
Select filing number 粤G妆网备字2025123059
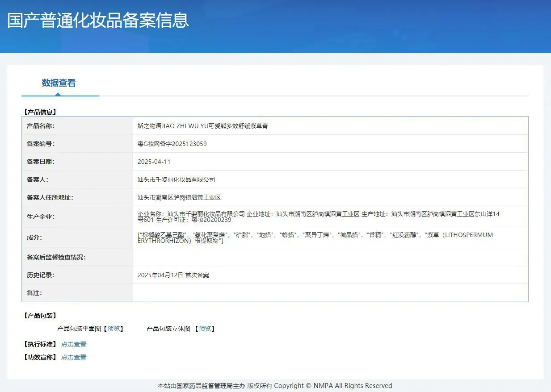click(172, 144)
